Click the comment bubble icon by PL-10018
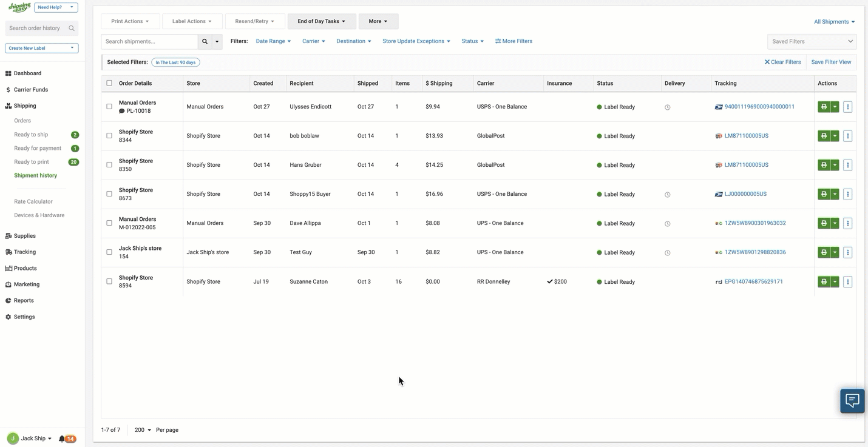 coord(122,111)
